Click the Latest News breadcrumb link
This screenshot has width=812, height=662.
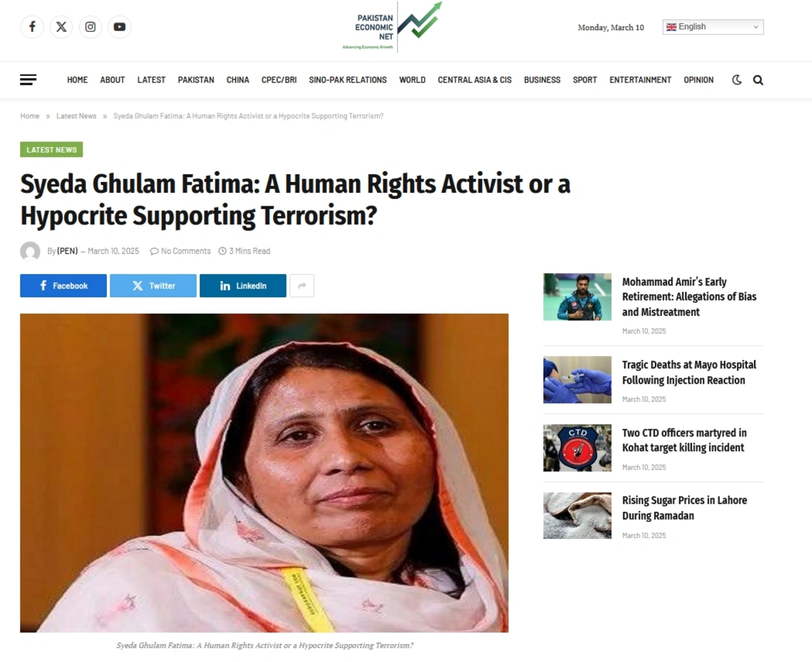coord(76,116)
